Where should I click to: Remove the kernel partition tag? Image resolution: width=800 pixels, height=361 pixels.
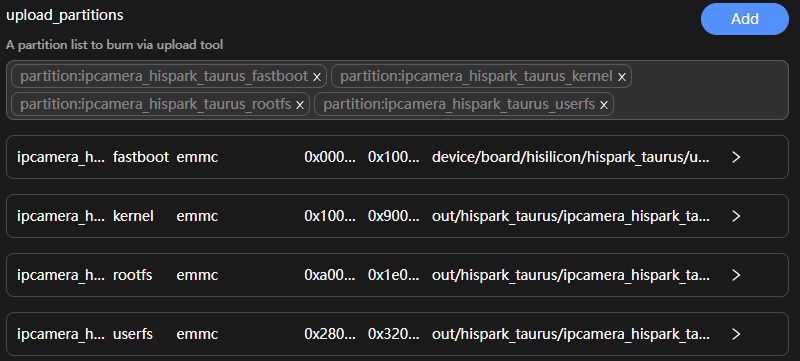tap(621, 77)
